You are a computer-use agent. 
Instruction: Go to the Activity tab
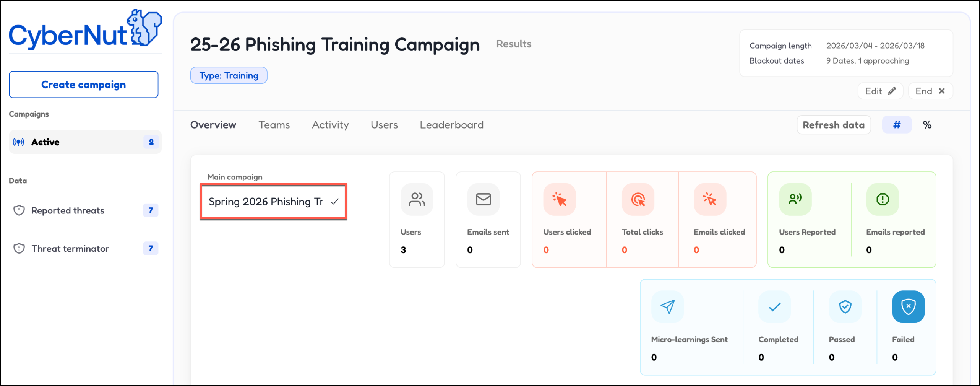pyautogui.click(x=330, y=125)
